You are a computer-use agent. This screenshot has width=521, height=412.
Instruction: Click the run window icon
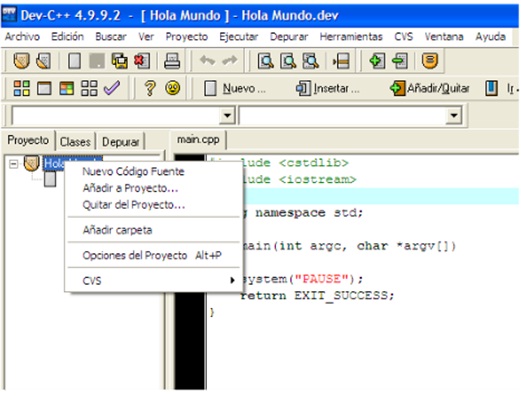[x=44, y=89]
